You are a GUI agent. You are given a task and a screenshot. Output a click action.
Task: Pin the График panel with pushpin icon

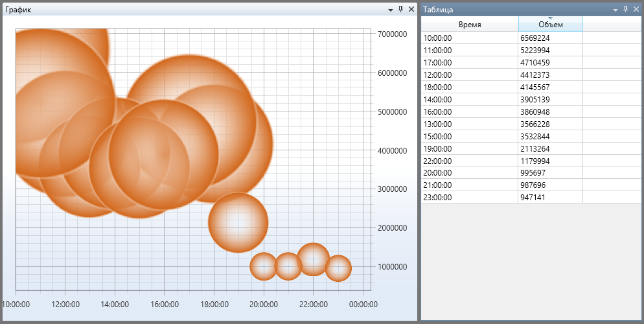pos(400,10)
